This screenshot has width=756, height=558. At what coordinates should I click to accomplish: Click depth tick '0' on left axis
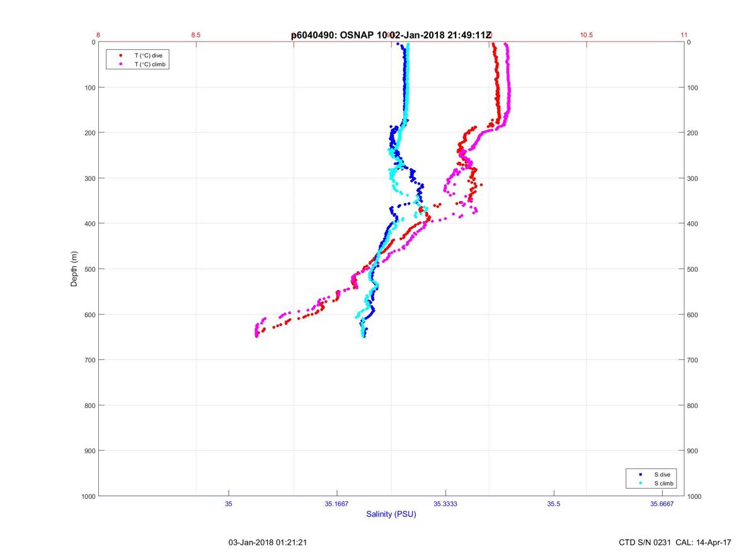[93, 42]
